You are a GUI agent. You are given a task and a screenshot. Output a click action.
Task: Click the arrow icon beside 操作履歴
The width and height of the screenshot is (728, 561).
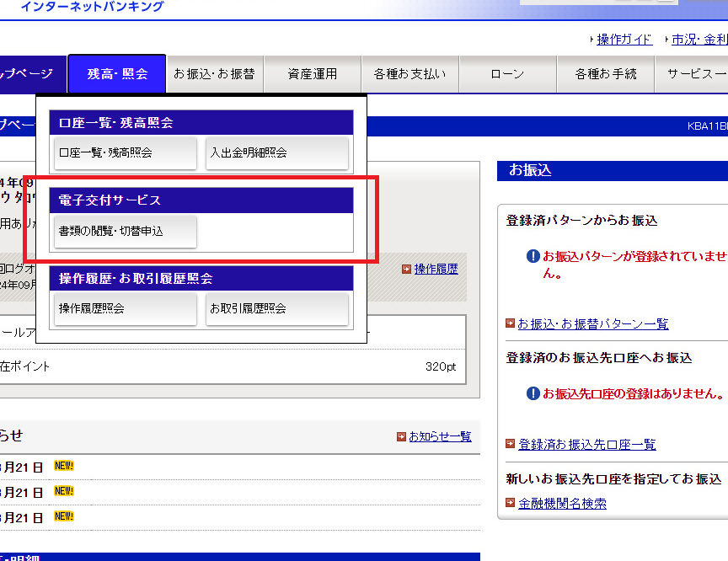pyautogui.click(x=407, y=270)
